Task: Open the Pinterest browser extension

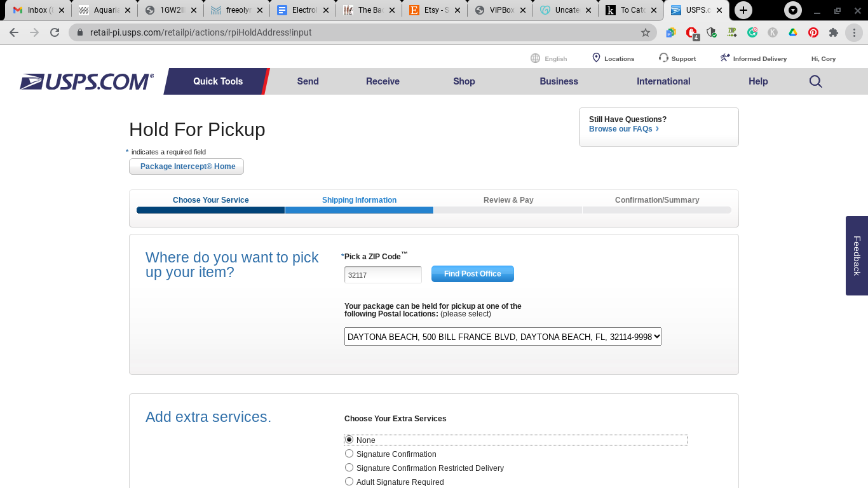Action: [813, 32]
